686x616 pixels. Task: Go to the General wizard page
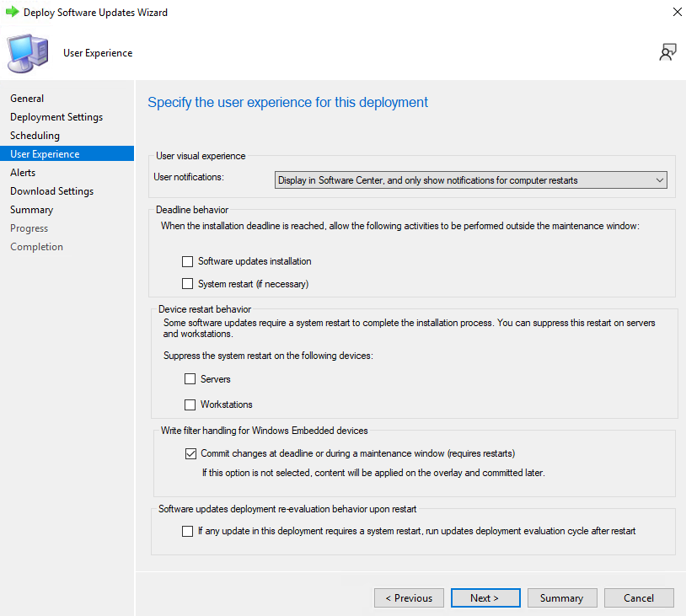pyautogui.click(x=27, y=99)
